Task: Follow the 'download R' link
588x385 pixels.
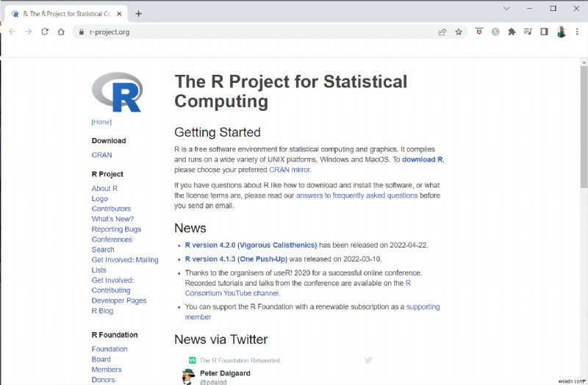Action: [x=422, y=159]
